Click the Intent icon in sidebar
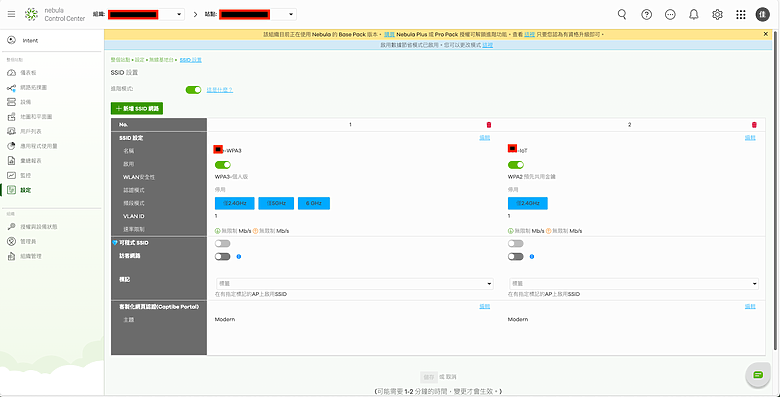 click(12, 40)
